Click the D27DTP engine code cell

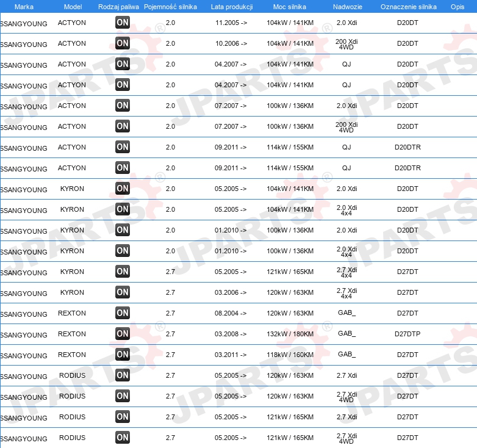tap(407, 334)
